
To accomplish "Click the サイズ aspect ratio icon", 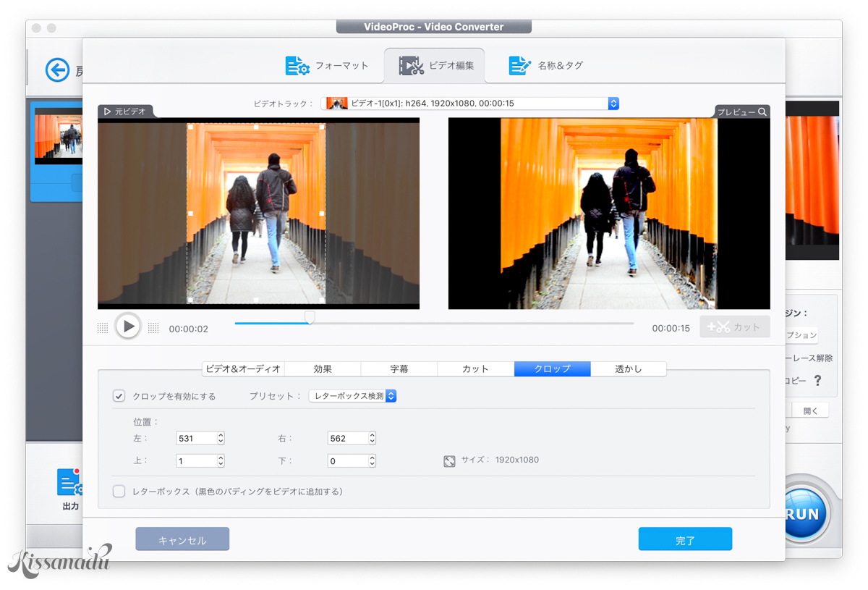I will pyautogui.click(x=448, y=459).
